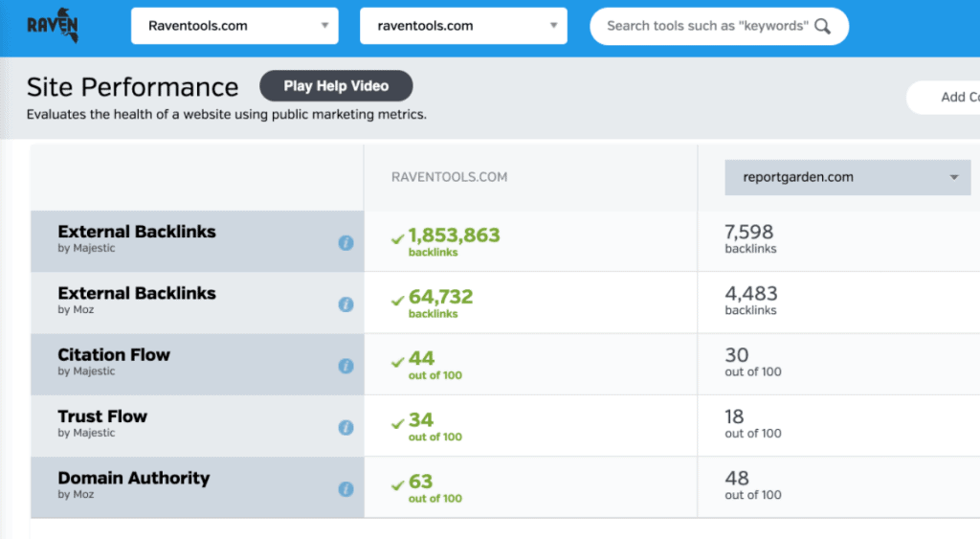This screenshot has height=539, width=980.
Task: Click the Raven logo in header
Action: [53, 26]
